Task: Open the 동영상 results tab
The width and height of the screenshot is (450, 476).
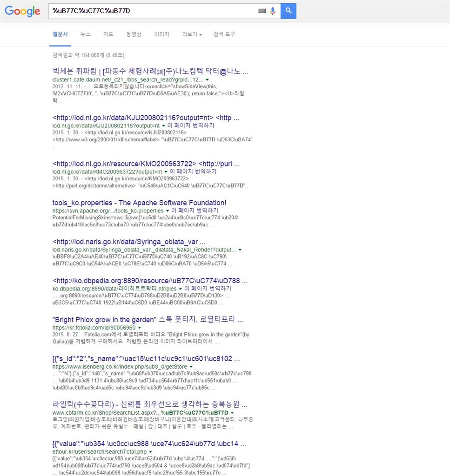Action: (134, 34)
